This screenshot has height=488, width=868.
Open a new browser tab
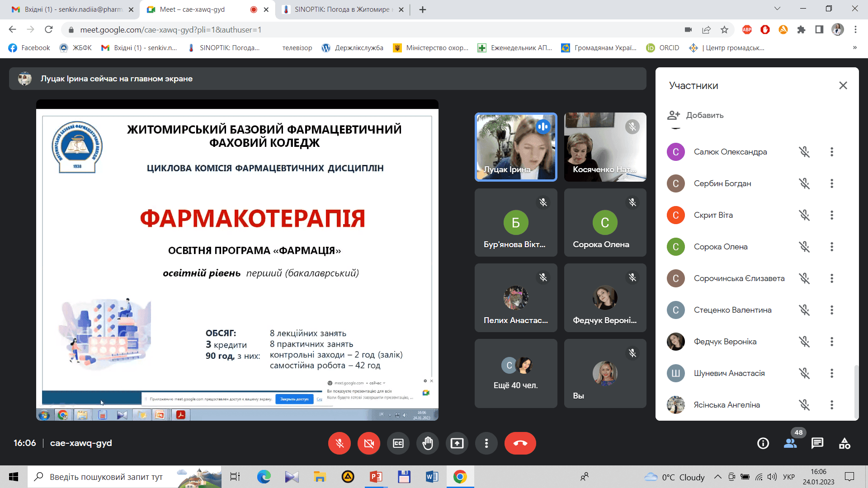click(423, 9)
